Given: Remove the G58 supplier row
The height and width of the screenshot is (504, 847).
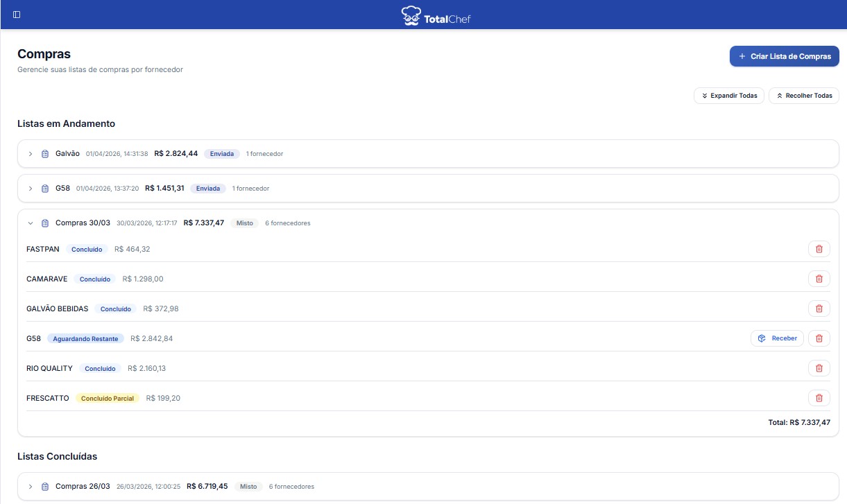Looking at the screenshot, I should 819,338.
